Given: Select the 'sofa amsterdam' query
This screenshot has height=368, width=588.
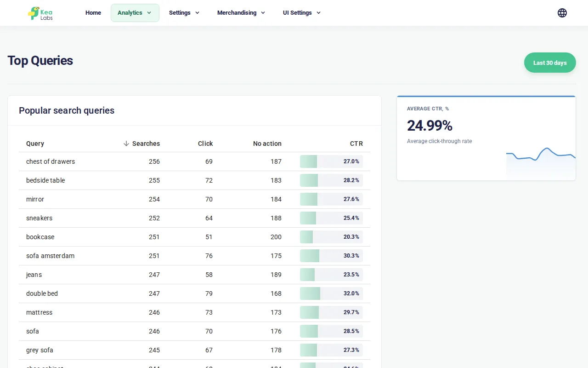Looking at the screenshot, I should click(50, 256).
